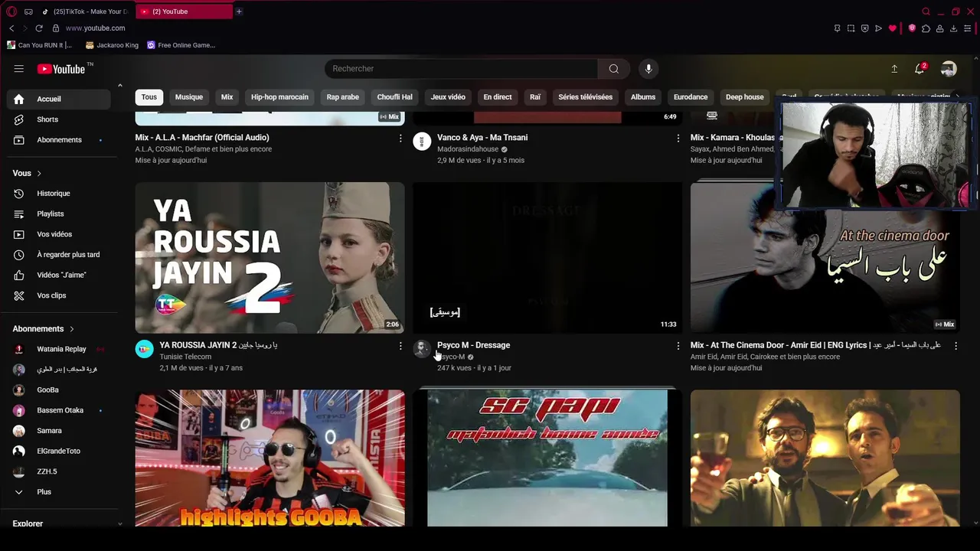Open Historique in the sidebar
Viewport: 980px width, 551px height.
[x=58, y=194]
